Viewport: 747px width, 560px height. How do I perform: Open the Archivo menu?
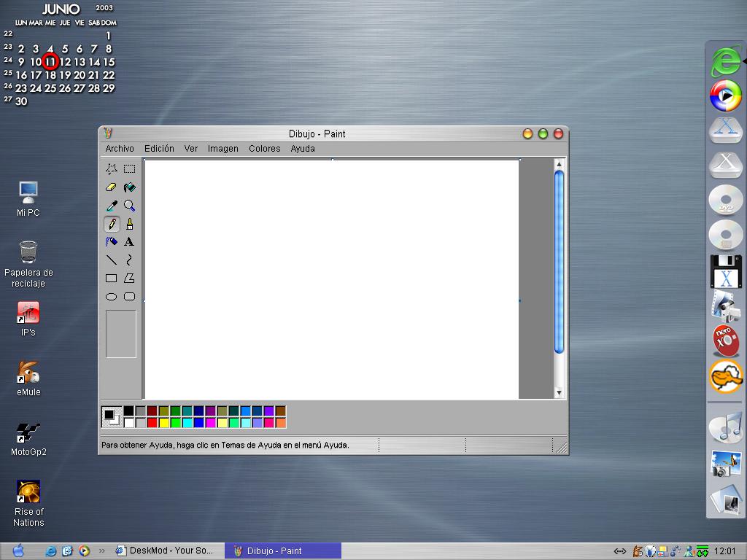(120, 149)
